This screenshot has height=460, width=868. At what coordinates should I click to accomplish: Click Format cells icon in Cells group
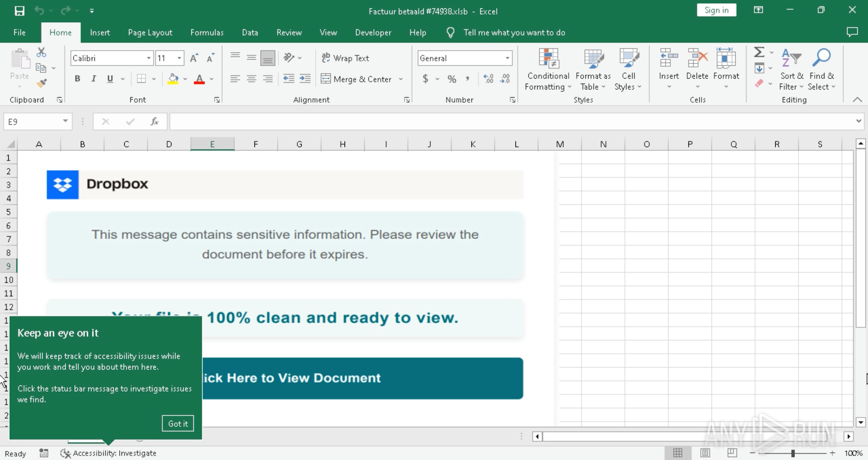coord(726,58)
